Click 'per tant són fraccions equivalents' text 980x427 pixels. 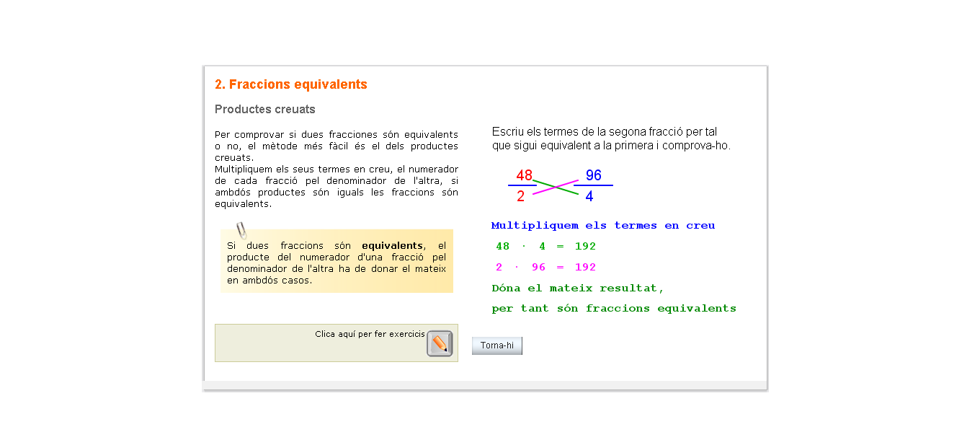point(614,309)
